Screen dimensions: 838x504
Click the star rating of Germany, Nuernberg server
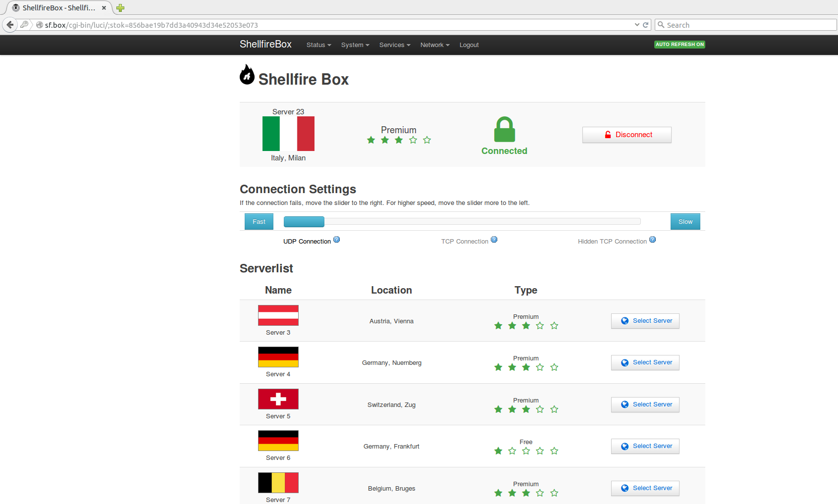pyautogui.click(x=526, y=367)
